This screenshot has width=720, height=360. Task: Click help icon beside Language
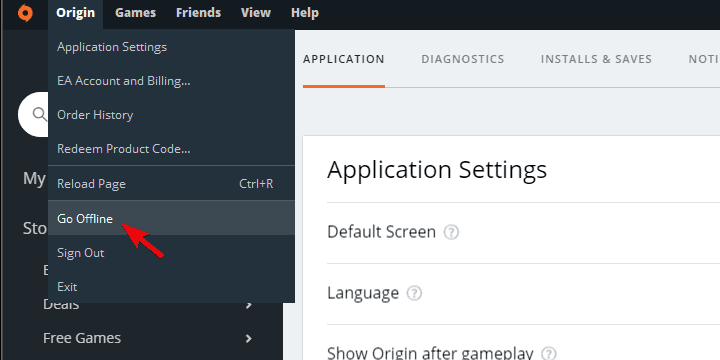[414, 293]
